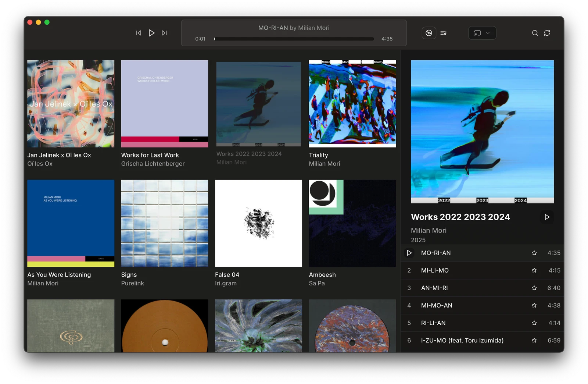Screen dimensions: 588x384
Task: Select the Signs album by Purelink
Action: coord(164,223)
